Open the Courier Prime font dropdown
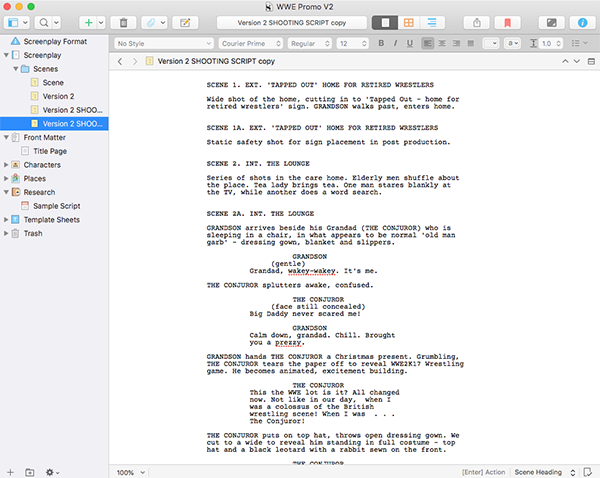 click(x=250, y=44)
